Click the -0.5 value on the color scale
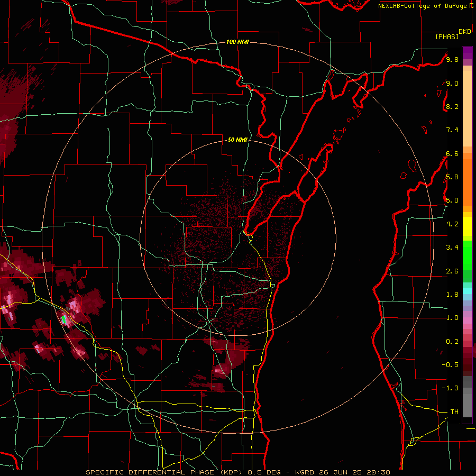 point(451,365)
